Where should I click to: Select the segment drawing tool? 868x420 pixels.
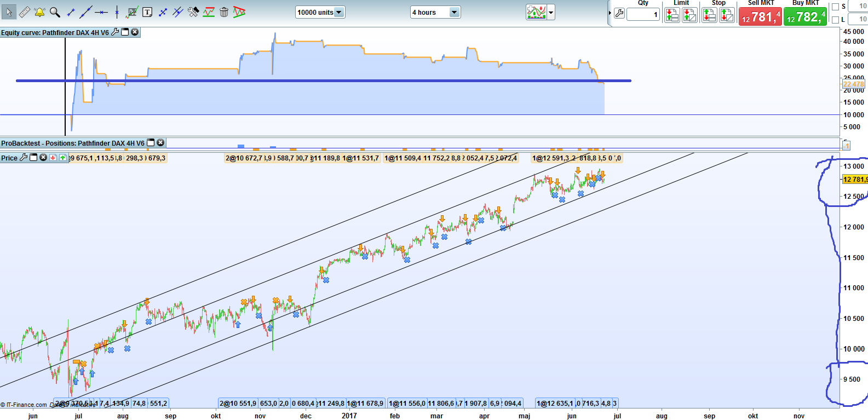pyautogui.click(x=71, y=12)
